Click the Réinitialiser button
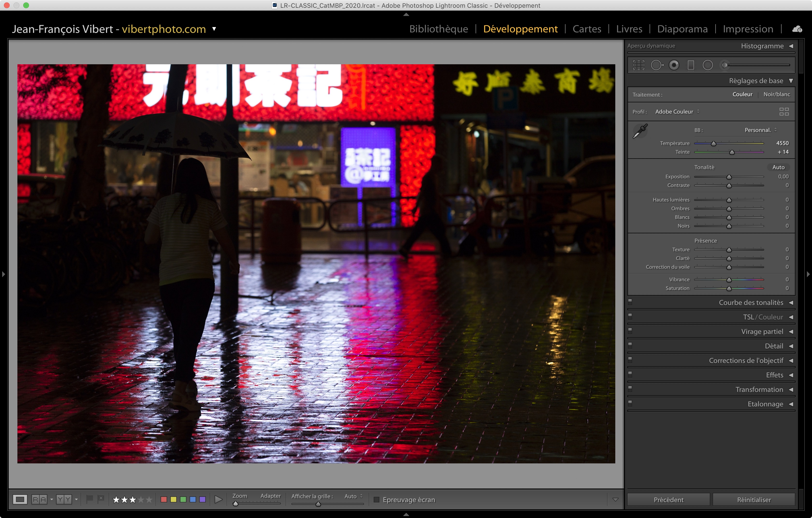Viewport: 812px width, 518px height. [754, 499]
